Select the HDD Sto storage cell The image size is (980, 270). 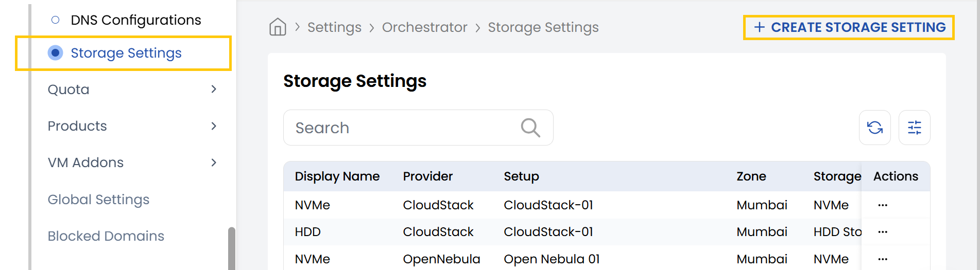pyautogui.click(x=837, y=232)
